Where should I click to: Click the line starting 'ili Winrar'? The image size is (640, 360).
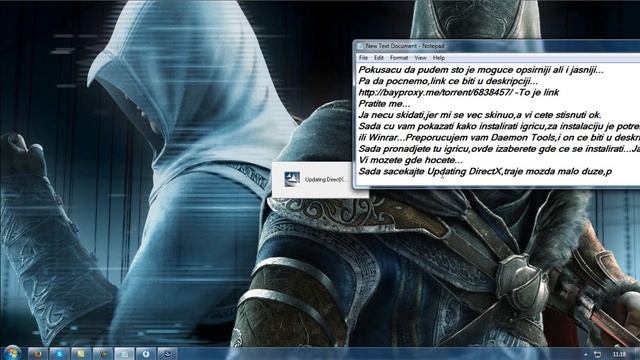(499, 138)
